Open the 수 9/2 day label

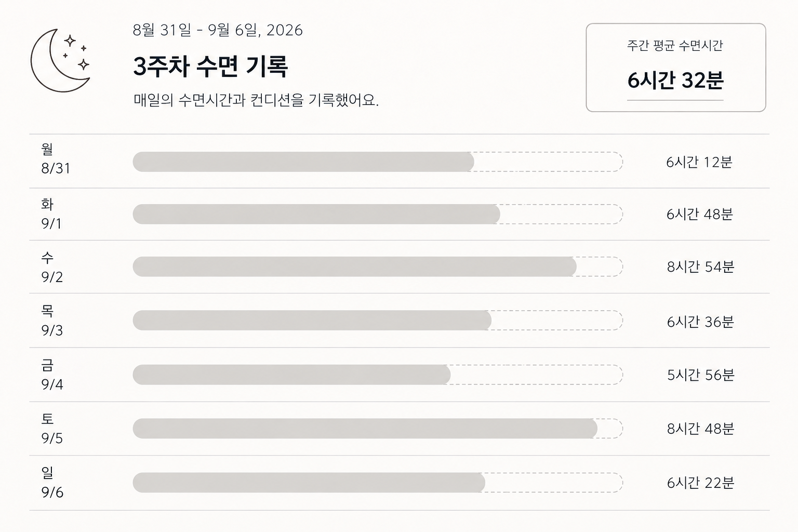52,267
